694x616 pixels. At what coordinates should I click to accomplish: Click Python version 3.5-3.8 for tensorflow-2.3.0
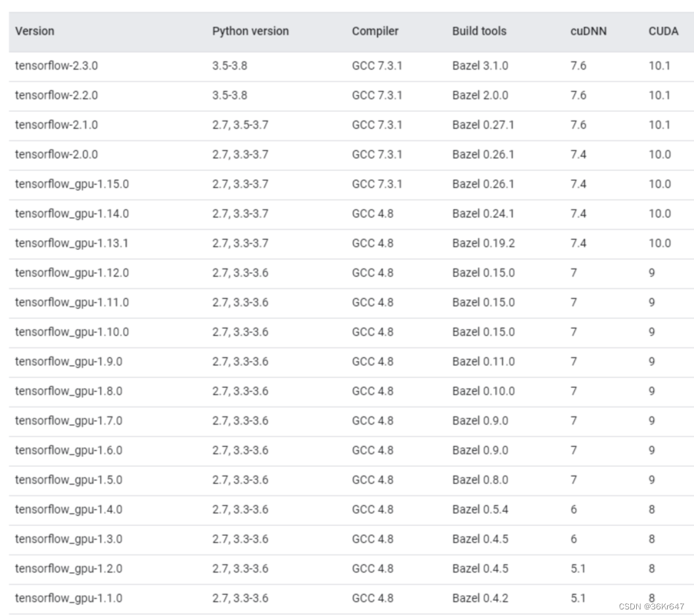230,66
